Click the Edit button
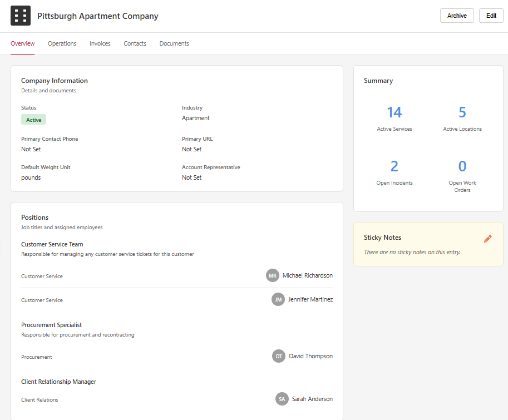The image size is (508, 420). 491,16
